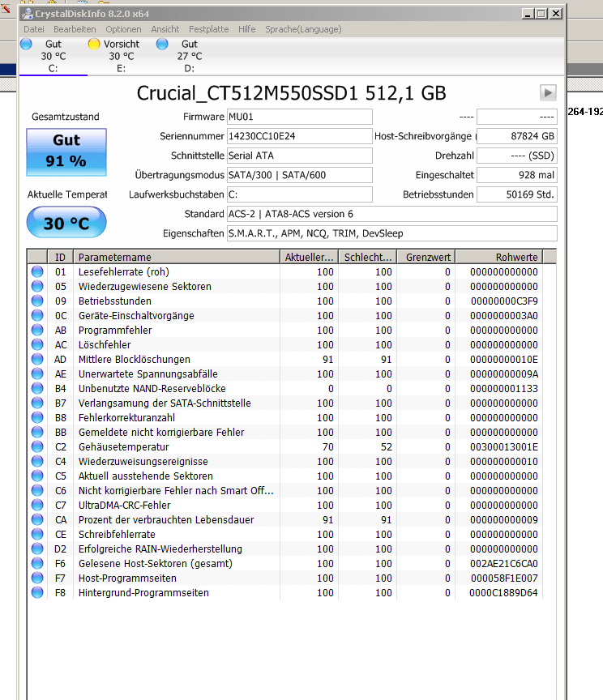Click the Eingeschaltet value 928 mal
The image size is (603, 700).
tap(517, 175)
